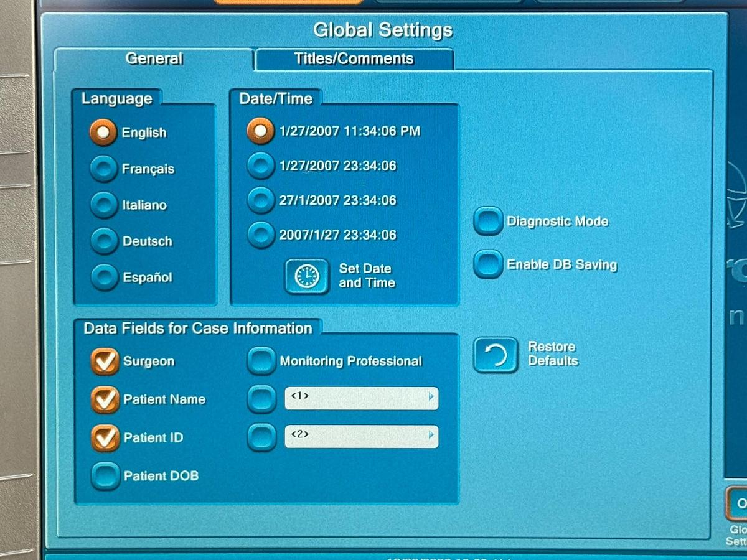Click the Date/Time group heading
The height and width of the screenshot is (560, 747).
[276, 98]
